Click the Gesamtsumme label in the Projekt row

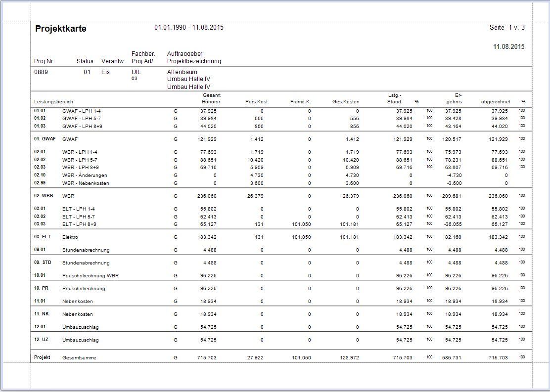tap(79, 358)
